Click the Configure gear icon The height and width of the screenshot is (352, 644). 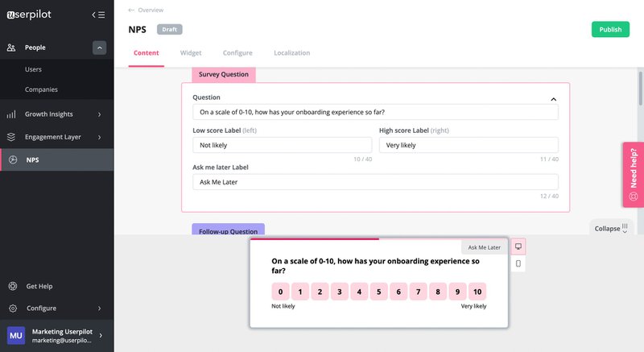[x=12, y=308]
